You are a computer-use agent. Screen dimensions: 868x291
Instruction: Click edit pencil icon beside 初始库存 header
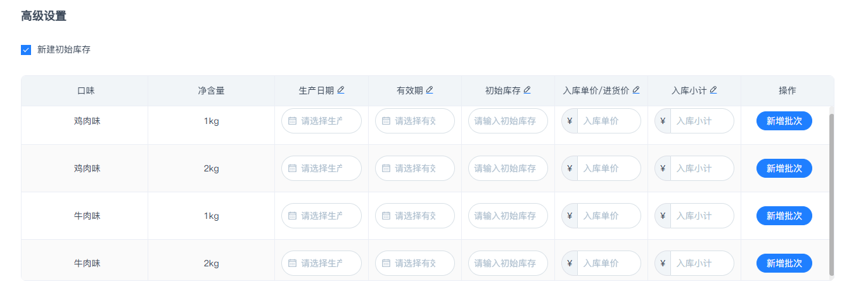527,90
